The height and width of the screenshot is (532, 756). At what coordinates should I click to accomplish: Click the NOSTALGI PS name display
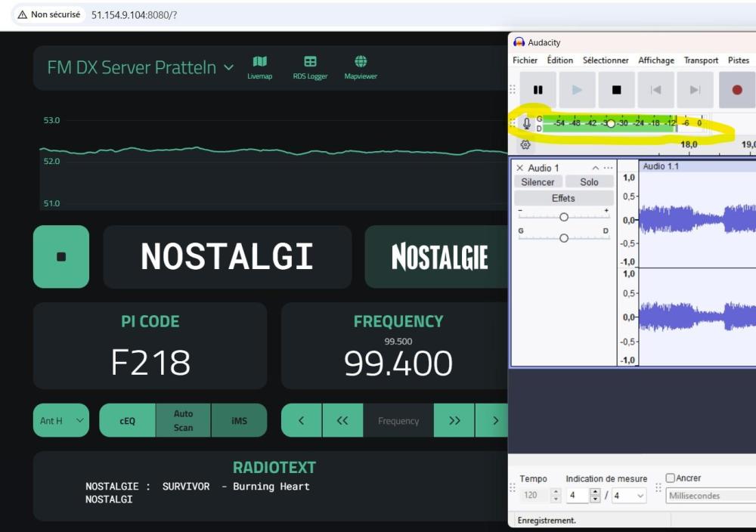pos(227,257)
